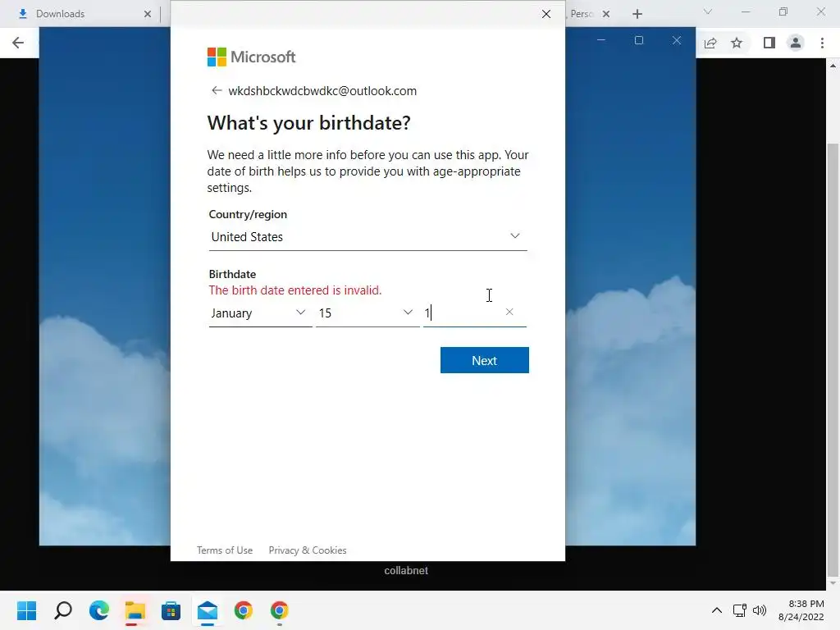Open taskbar Search
The height and width of the screenshot is (630, 840).
pos(63,610)
